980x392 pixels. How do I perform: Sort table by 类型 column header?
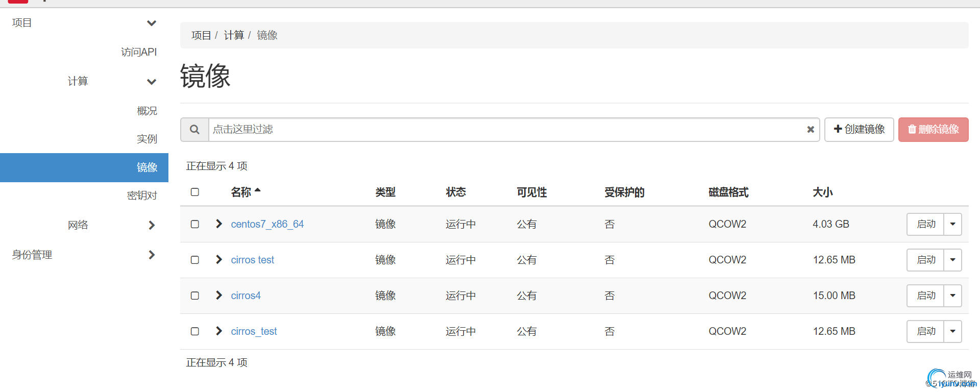385,192
